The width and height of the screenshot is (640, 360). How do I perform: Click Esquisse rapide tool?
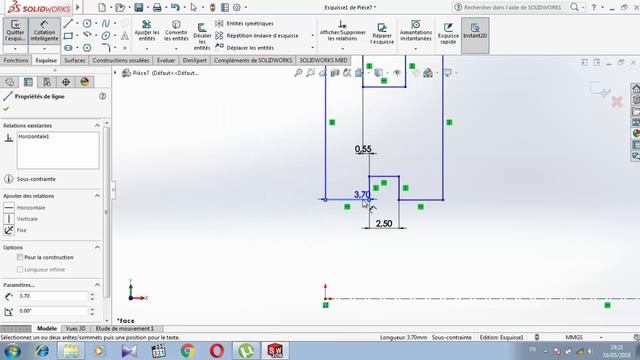(x=448, y=33)
